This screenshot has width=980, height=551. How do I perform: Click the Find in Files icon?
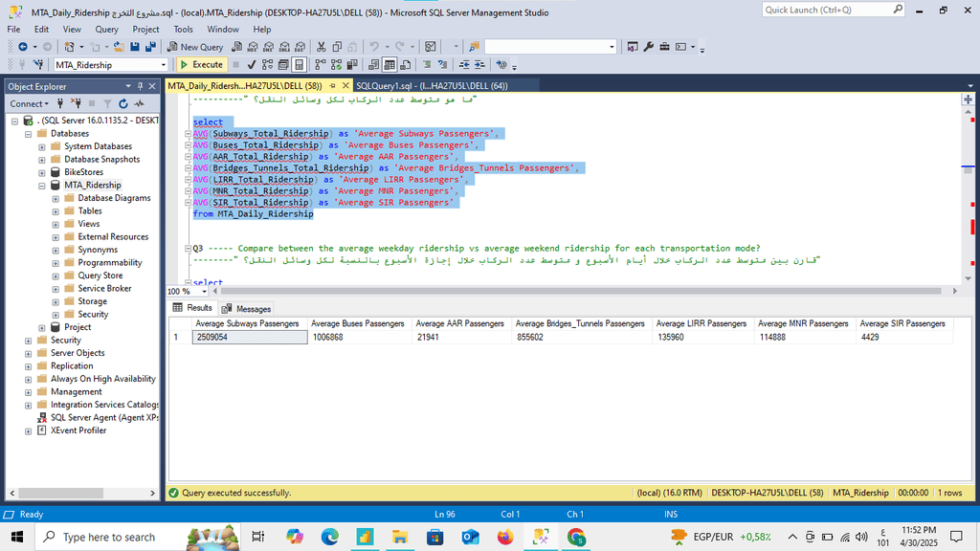pos(474,47)
